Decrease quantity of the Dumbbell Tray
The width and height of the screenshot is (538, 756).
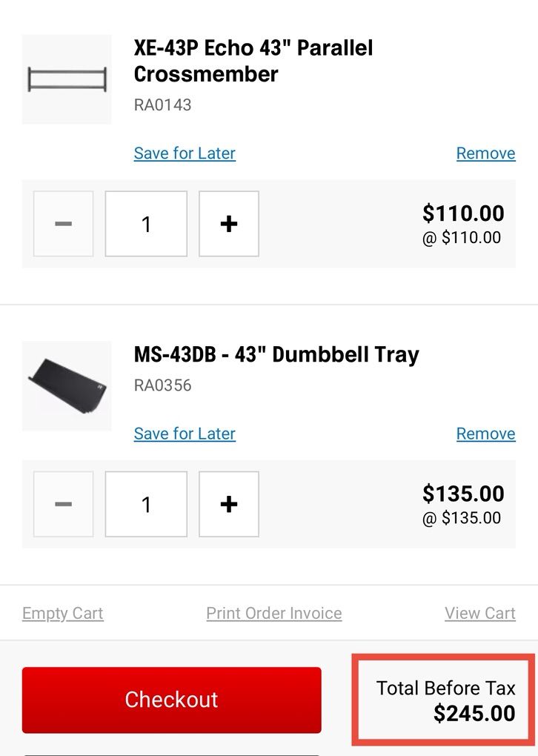(x=64, y=504)
